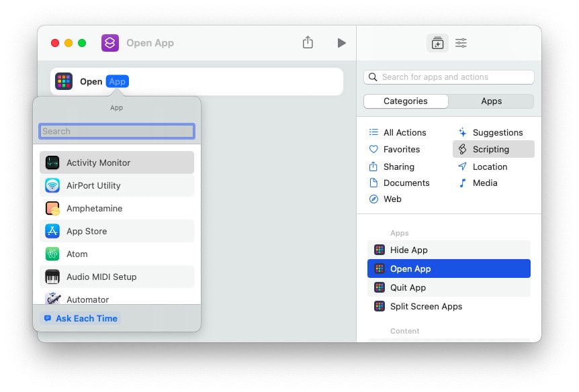Click the Location arrow icon

pyautogui.click(x=462, y=166)
